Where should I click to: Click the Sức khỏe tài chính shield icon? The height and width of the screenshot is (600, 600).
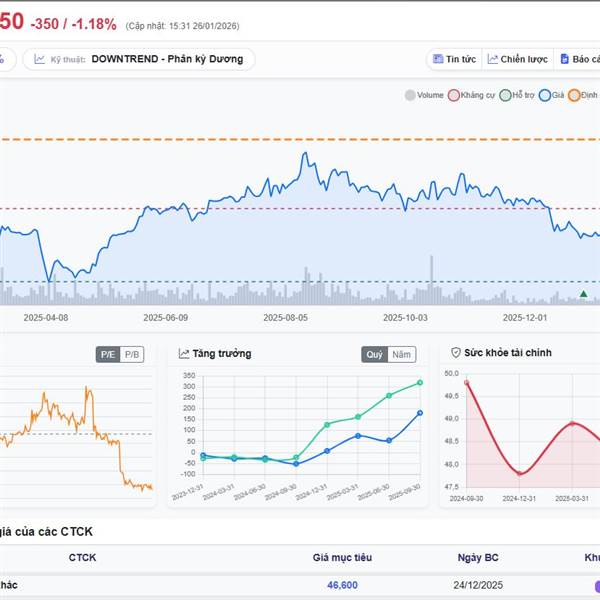(x=456, y=353)
